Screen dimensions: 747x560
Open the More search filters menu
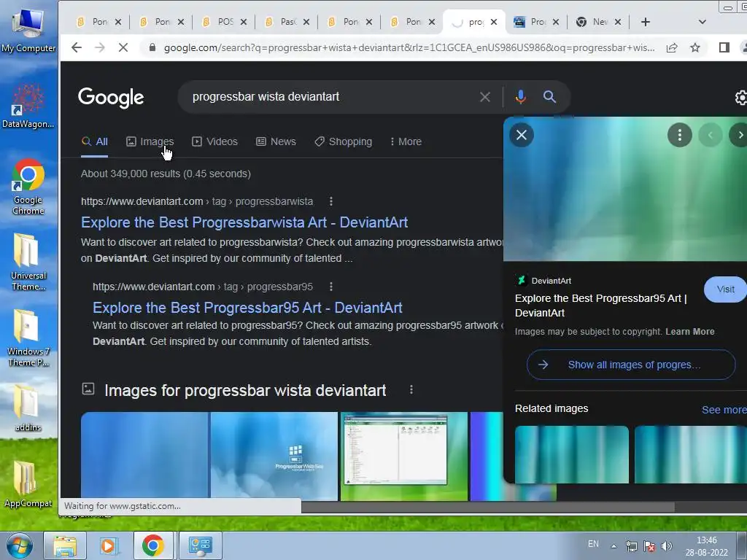406,141
